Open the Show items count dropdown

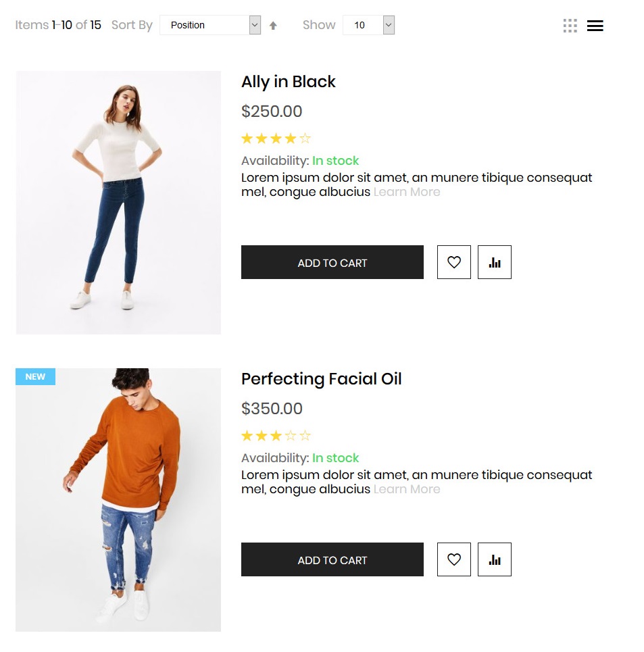[x=368, y=25]
